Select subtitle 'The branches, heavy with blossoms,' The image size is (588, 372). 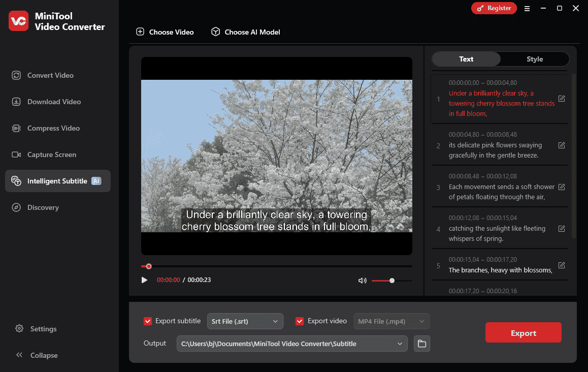(500, 270)
